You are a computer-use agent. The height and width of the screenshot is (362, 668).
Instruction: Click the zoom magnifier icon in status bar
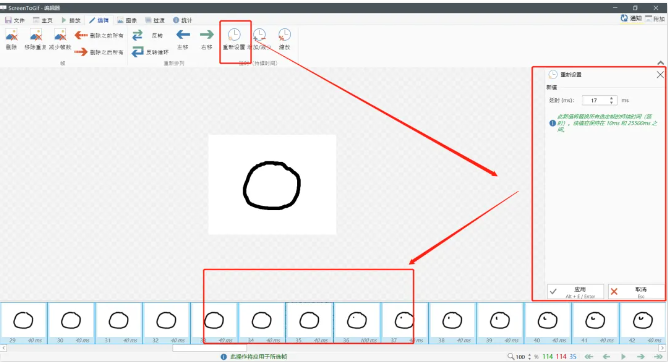pos(510,356)
